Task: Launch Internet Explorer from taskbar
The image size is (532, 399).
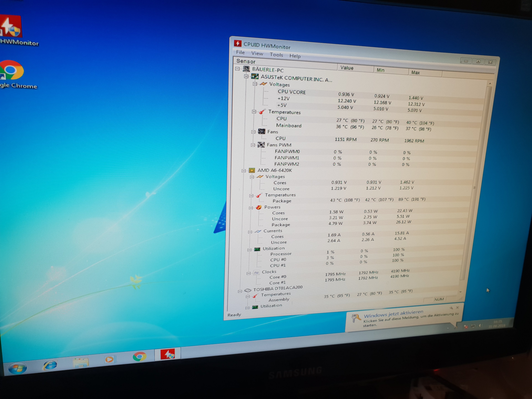Action: 50,366
